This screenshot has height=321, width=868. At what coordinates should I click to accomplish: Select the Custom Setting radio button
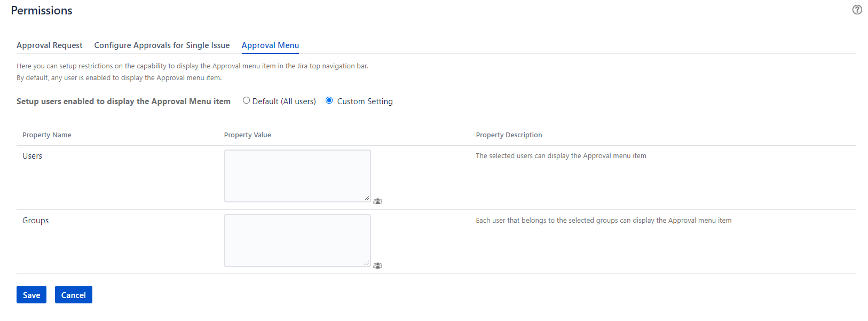pos(329,100)
